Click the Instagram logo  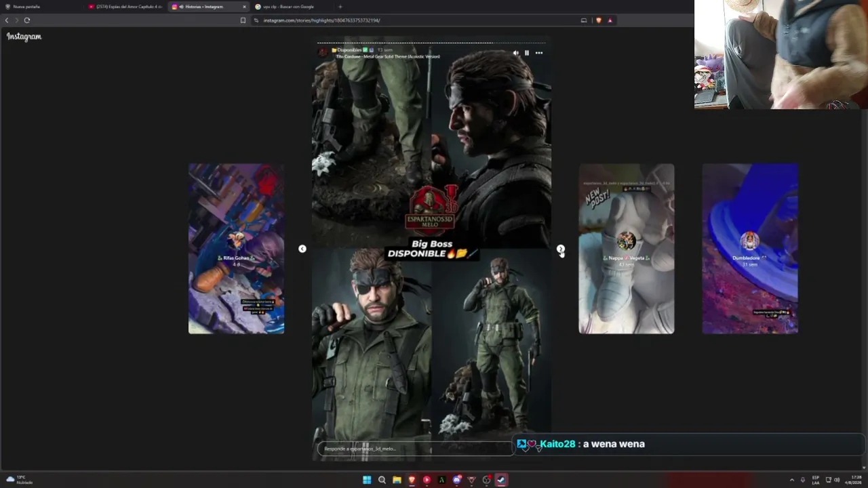point(24,37)
